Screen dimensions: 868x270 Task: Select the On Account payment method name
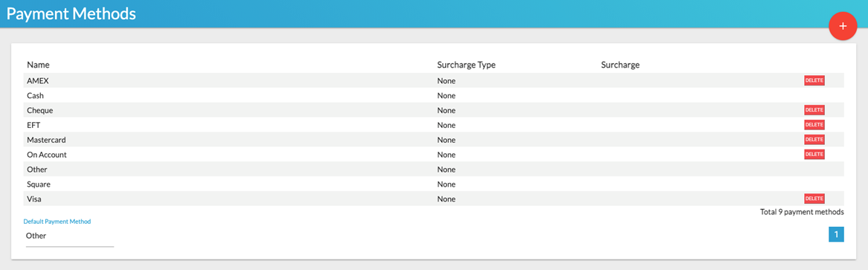point(47,155)
